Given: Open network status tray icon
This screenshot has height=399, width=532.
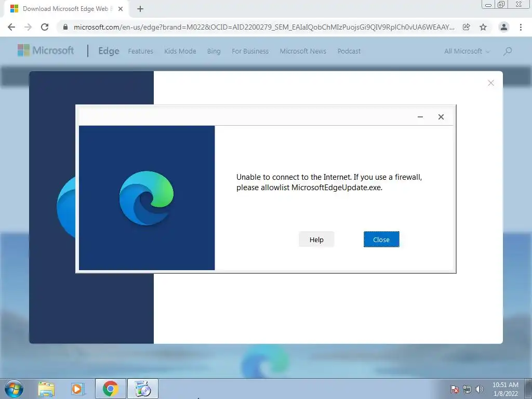Looking at the screenshot, I should [467, 390].
